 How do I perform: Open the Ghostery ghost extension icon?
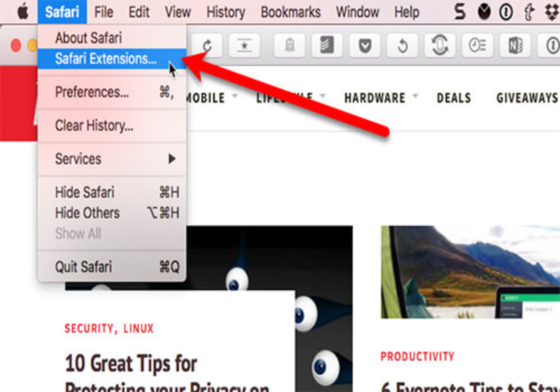(290, 45)
